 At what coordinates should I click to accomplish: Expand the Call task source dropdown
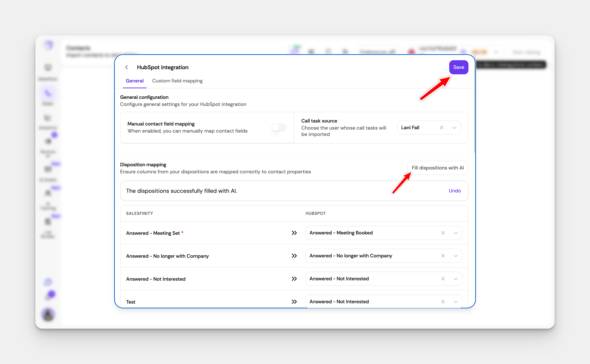[x=454, y=128]
